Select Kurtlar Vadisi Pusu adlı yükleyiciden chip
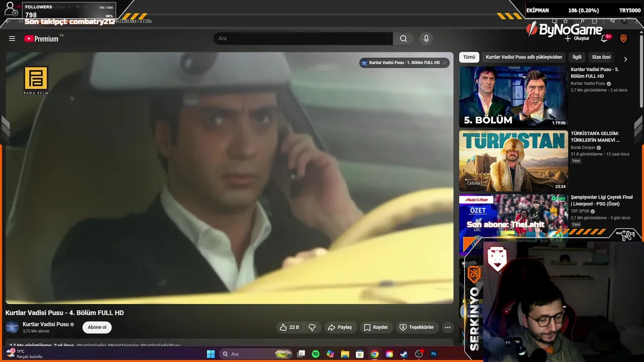 [524, 57]
